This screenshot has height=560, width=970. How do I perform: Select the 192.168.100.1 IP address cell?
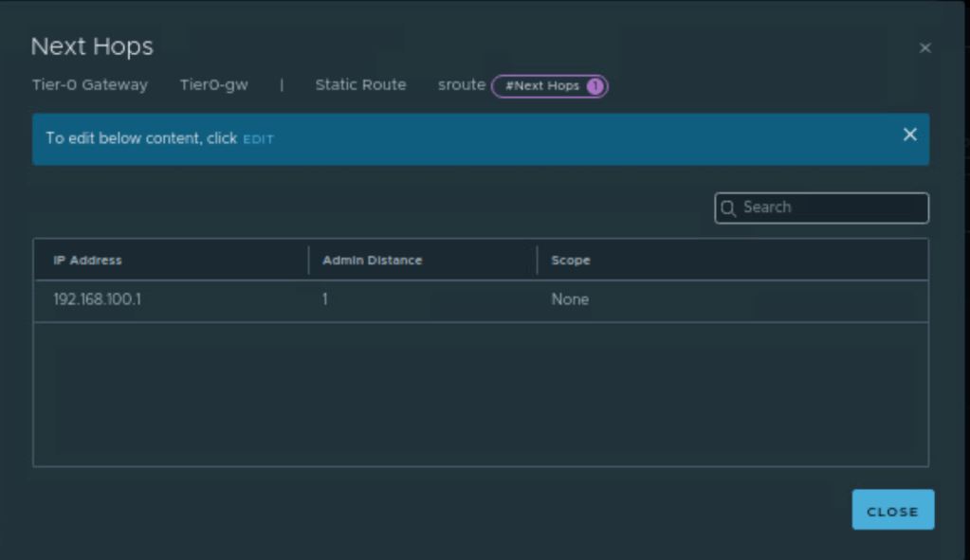coord(98,299)
